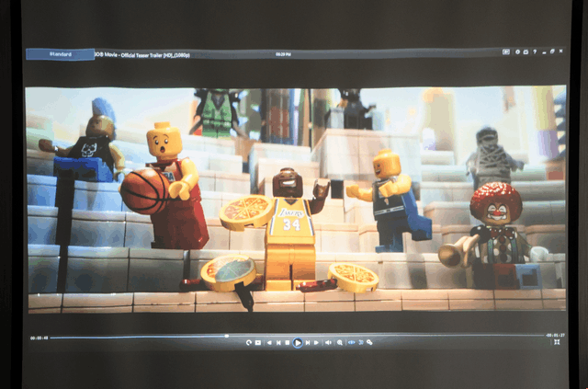Switch to mini player via title bar arrow icon
This screenshot has height=389, width=588.
coord(506,51)
